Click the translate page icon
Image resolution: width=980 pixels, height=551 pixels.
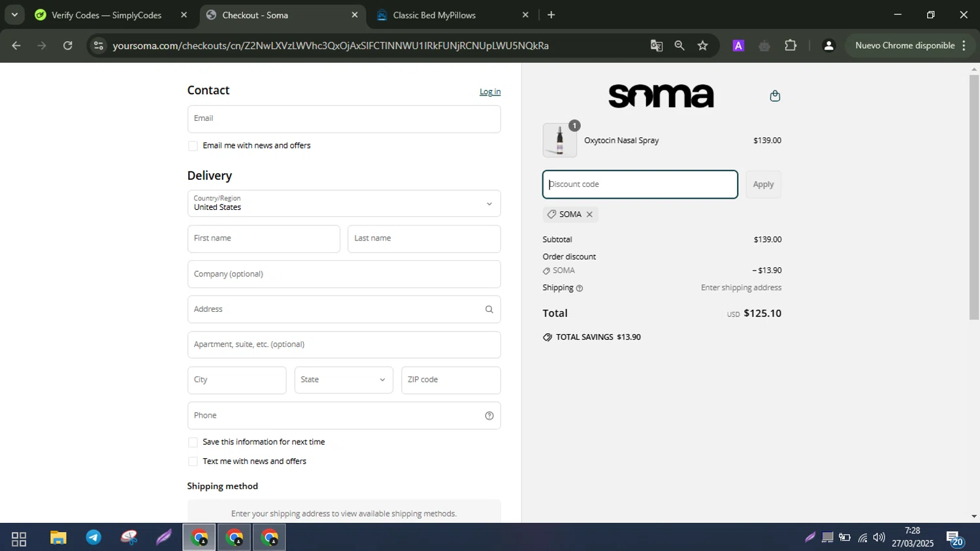point(657,46)
